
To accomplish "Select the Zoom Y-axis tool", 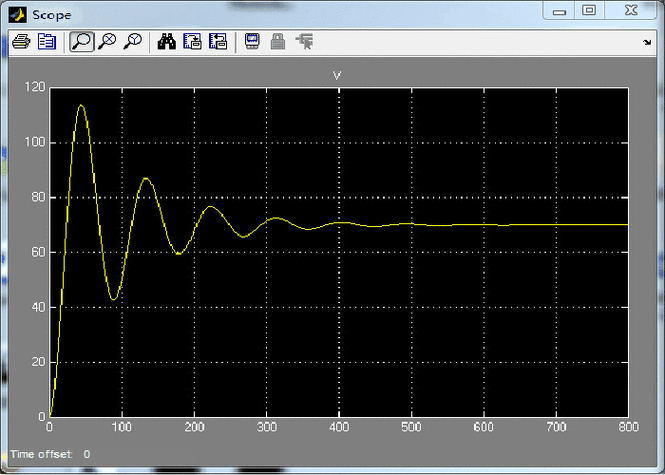I will [x=133, y=42].
